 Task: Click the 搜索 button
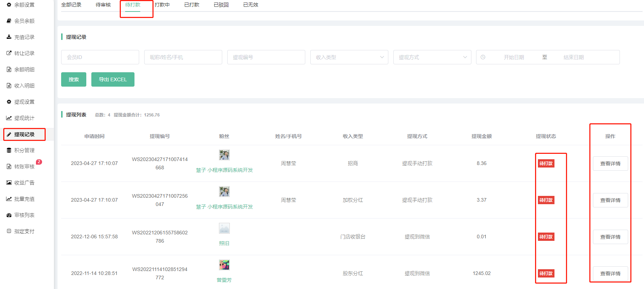coord(74,79)
